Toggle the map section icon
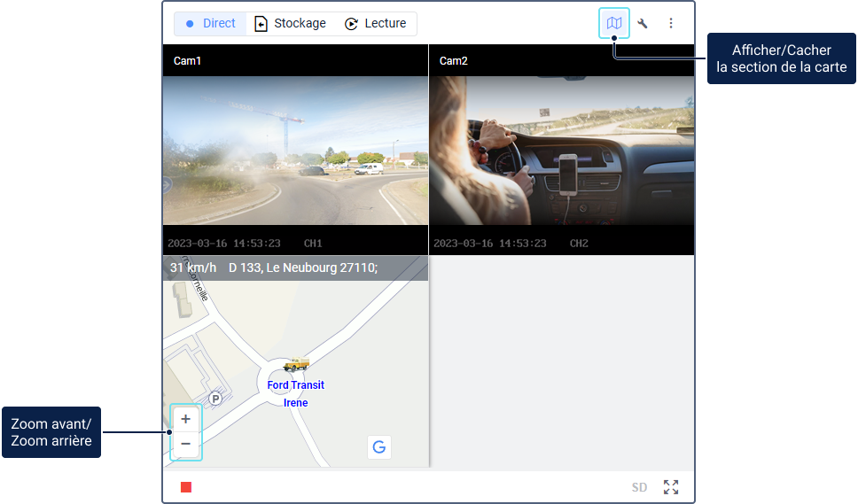858x504 pixels. coord(614,23)
